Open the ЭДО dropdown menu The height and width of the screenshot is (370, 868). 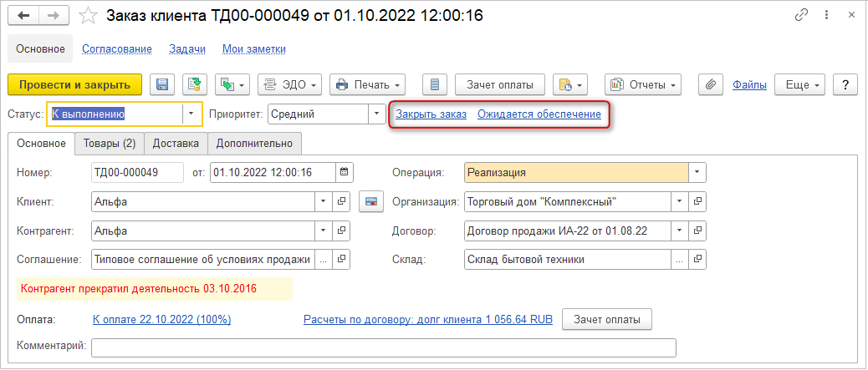pyautogui.click(x=290, y=84)
